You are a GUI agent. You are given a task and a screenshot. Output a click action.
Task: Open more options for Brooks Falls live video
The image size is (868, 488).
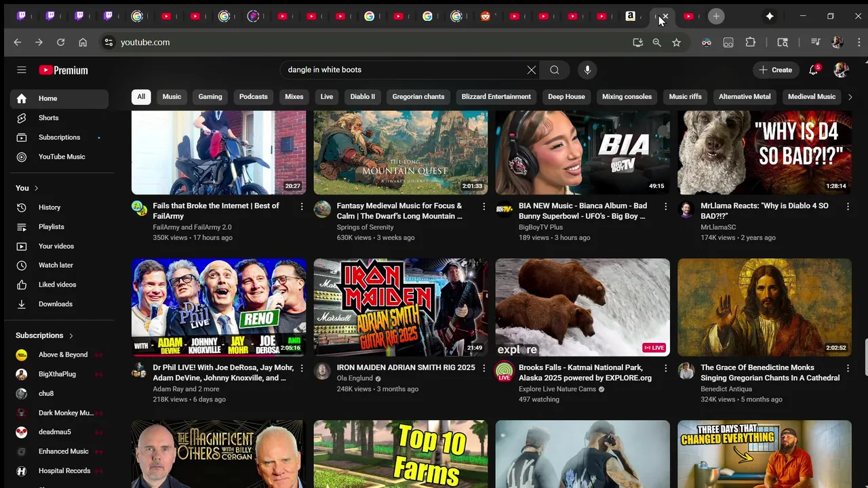(665, 368)
